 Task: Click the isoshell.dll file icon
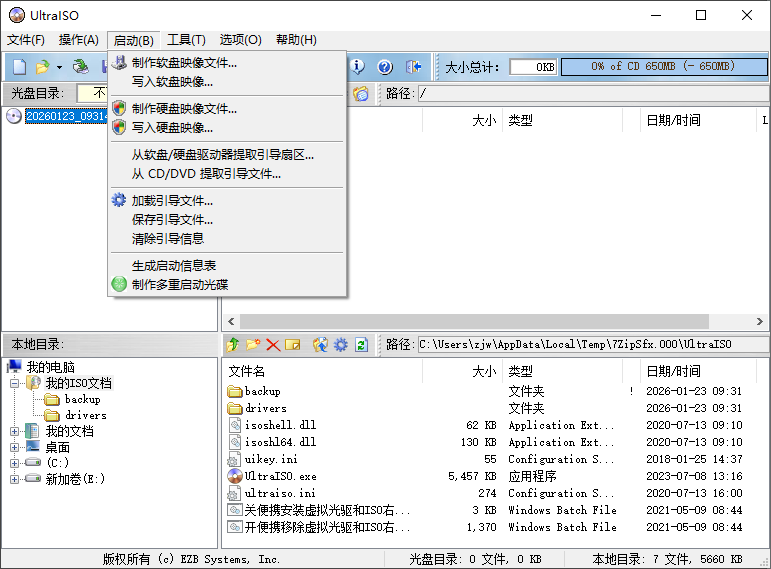[235, 425]
